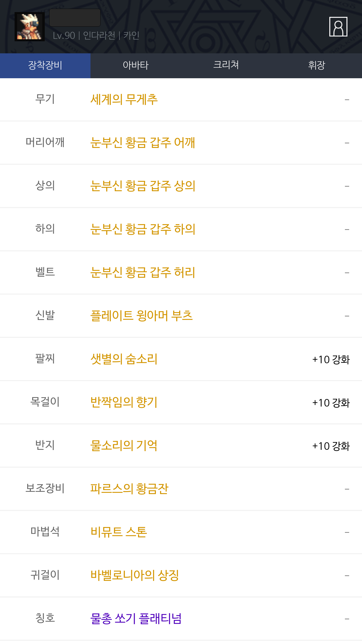Screen dimensions: 362x644
Task: Select title 물총 쏘기 플래티넘
Action: [136, 619]
